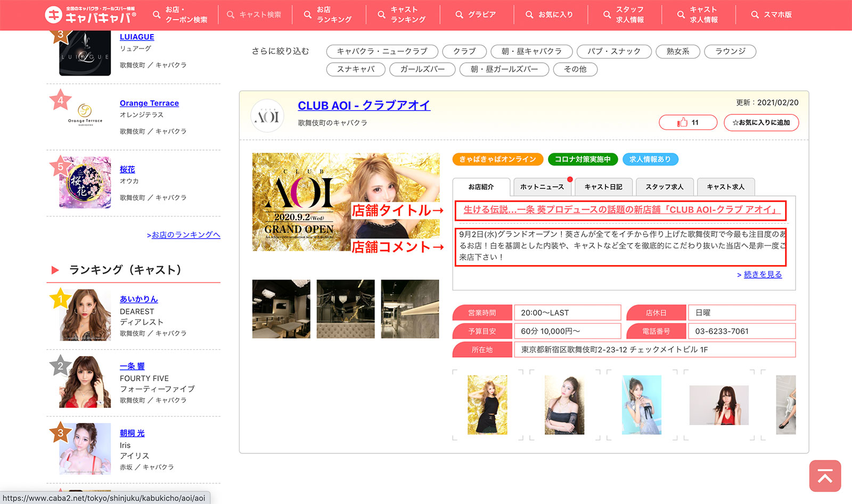This screenshot has width=852, height=504.
Task: Switch to the ホットニュース tab
Action: (542, 187)
